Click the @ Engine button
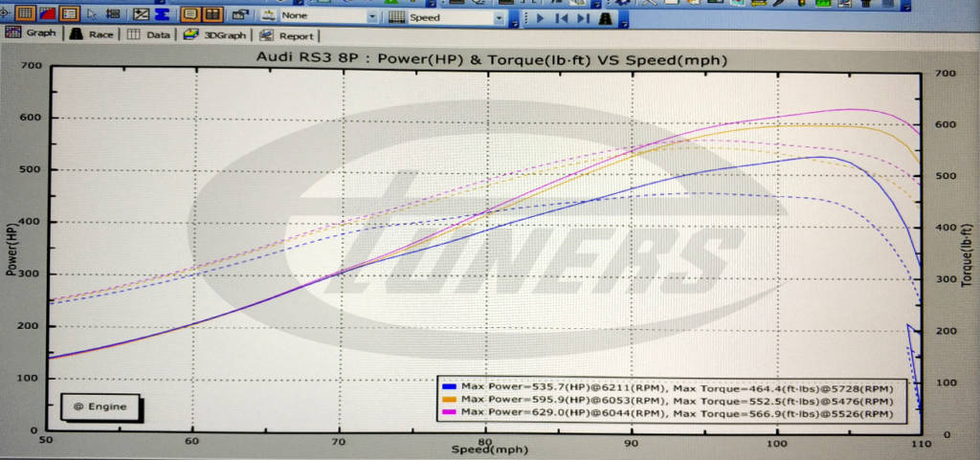Image resolution: width=980 pixels, height=460 pixels. click(x=100, y=407)
